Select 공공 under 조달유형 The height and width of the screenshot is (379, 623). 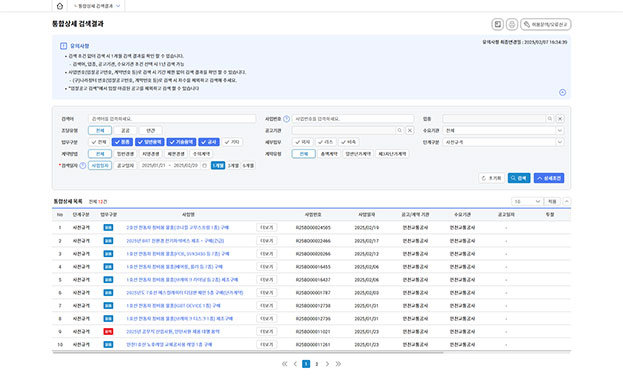click(125, 131)
